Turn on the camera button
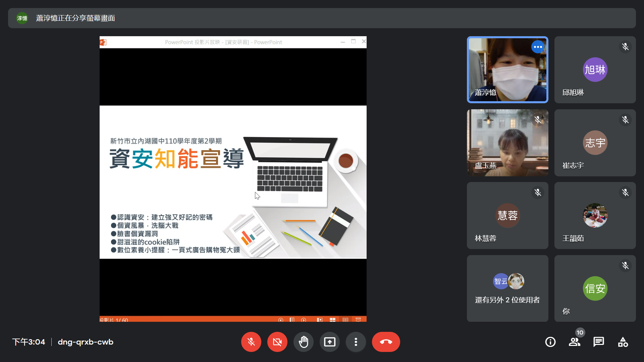The height and width of the screenshot is (362, 644). [277, 342]
